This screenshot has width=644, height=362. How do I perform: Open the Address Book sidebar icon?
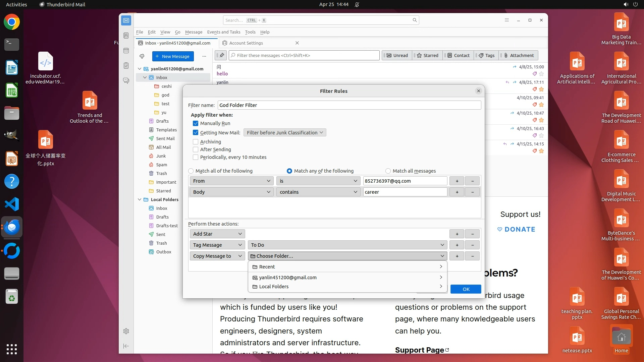coord(126,36)
